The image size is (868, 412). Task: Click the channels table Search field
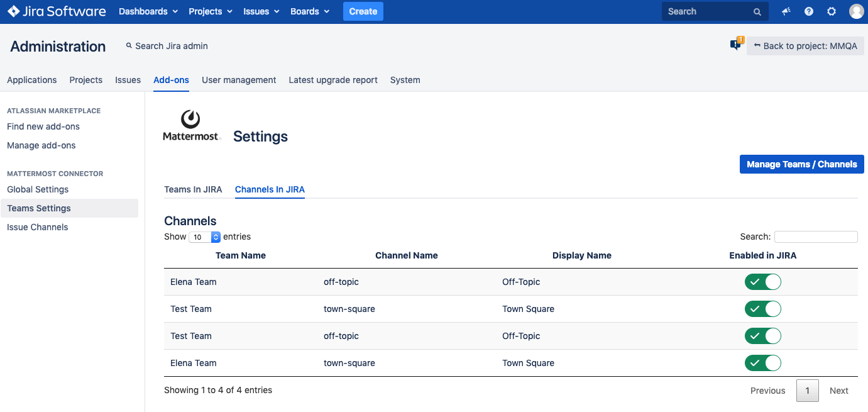click(815, 237)
